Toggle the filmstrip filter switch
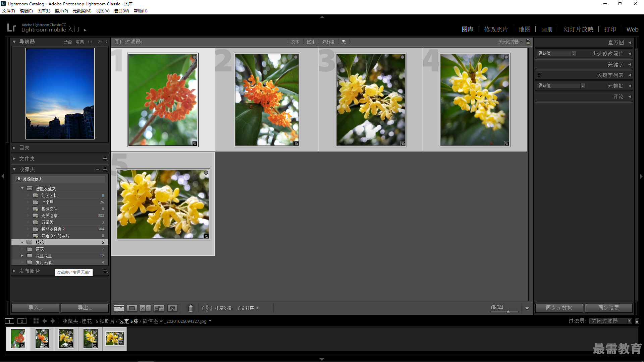The image size is (644, 362). pyautogui.click(x=637, y=321)
